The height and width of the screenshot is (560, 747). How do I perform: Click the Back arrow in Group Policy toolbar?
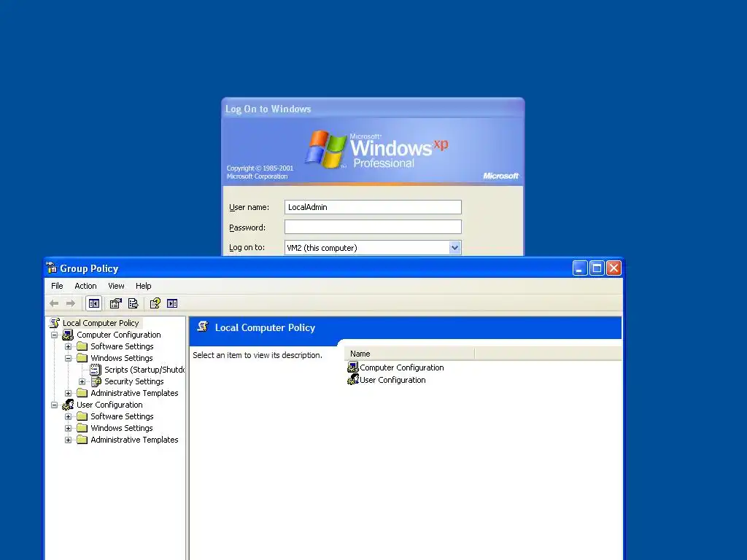tap(54, 303)
